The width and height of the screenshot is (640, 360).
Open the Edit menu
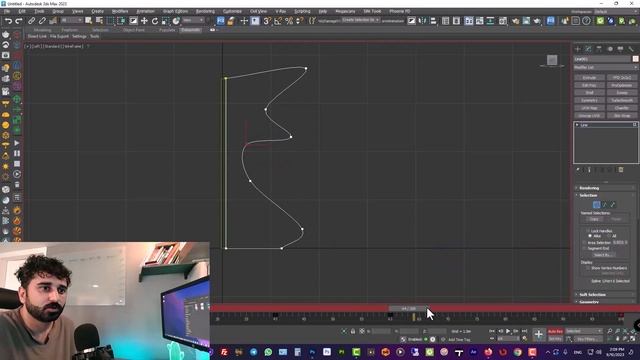pos(22,11)
